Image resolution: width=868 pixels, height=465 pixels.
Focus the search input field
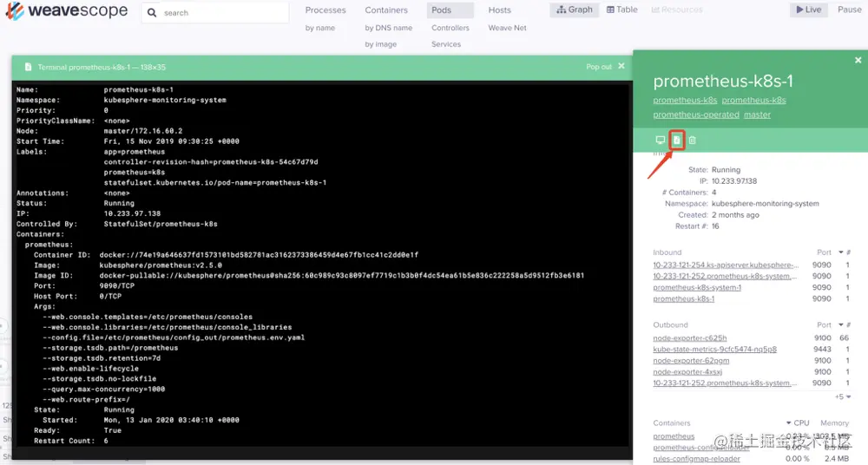click(214, 12)
